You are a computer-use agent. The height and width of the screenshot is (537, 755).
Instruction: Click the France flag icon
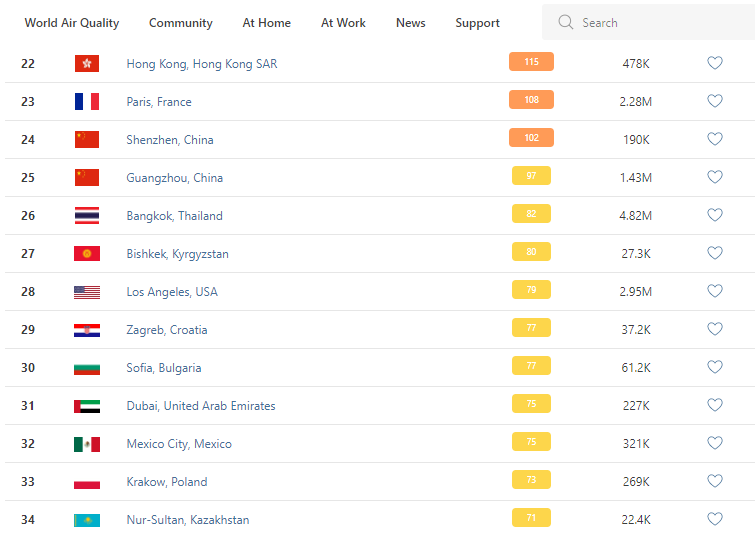click(87, 101)
